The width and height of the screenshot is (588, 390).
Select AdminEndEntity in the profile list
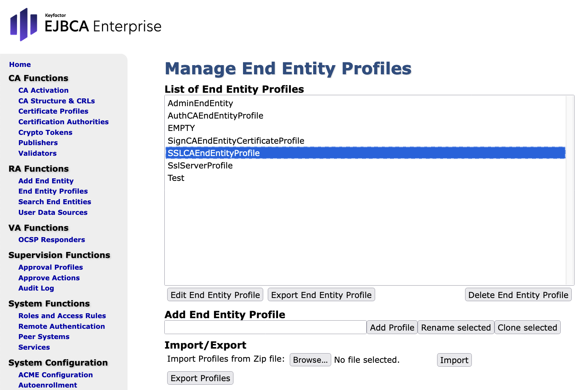(200, 103)
